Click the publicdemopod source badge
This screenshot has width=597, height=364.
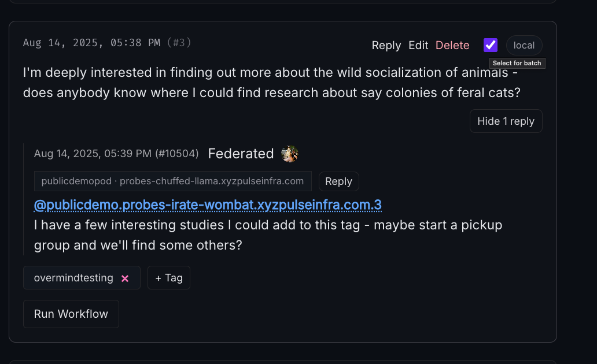(172, 181)
